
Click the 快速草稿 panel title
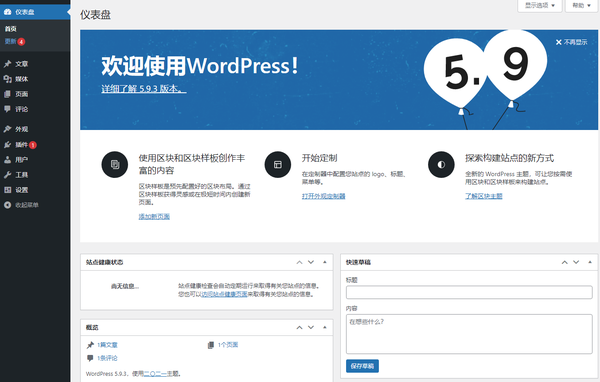(358, 262)
